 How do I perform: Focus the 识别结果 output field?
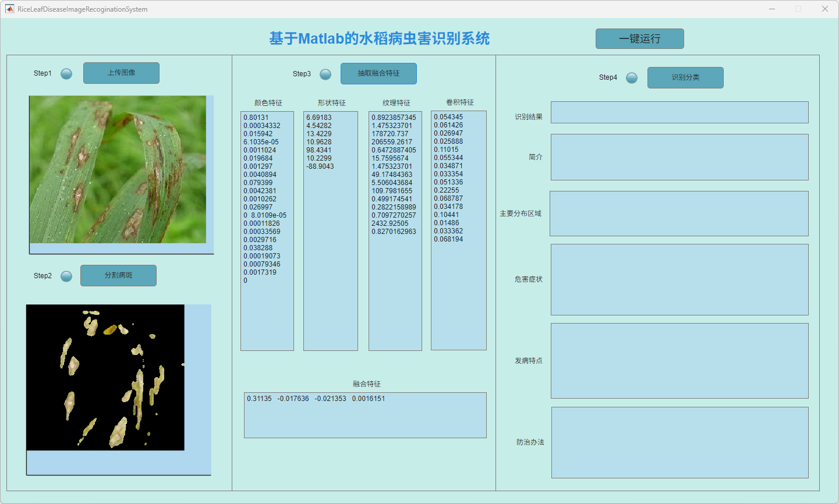679,112
